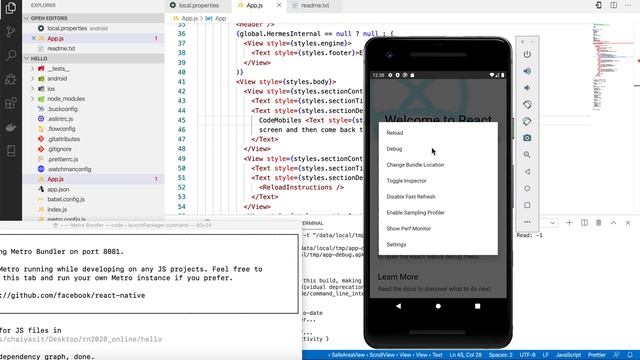Add a new terminal with the plus icon
The image size is (640, 360).
pyautogui.click(x=569, y=222)
